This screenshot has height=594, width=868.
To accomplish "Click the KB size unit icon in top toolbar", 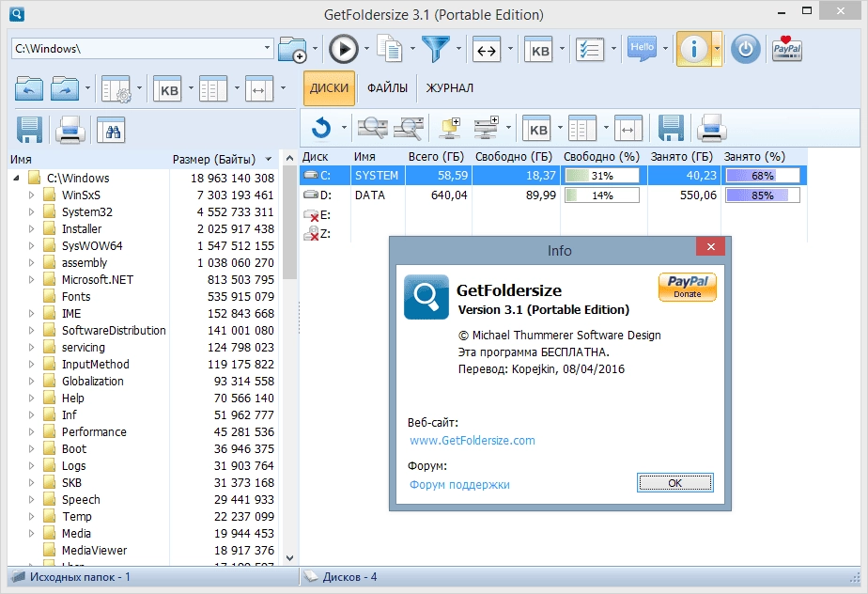I will click(x=538, y=50).
